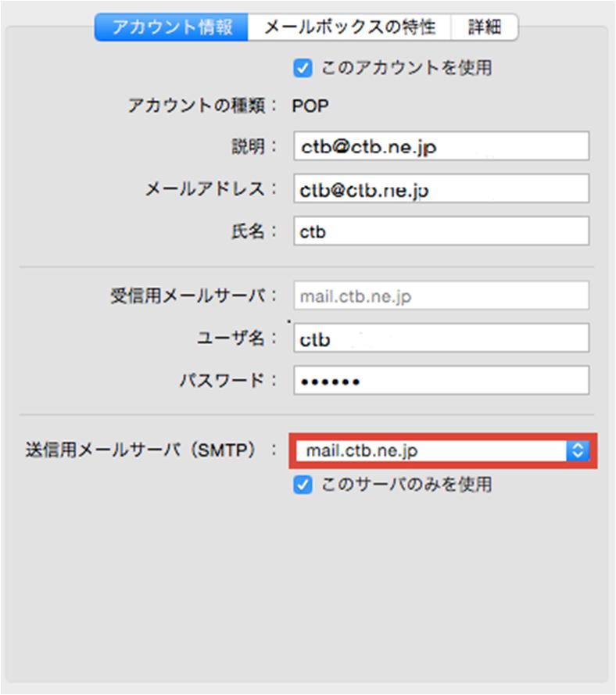Open the メールボックスの特性 tab
Image resolution: width=616 pixels, height=695 pixels.
[x=349, y=27]
